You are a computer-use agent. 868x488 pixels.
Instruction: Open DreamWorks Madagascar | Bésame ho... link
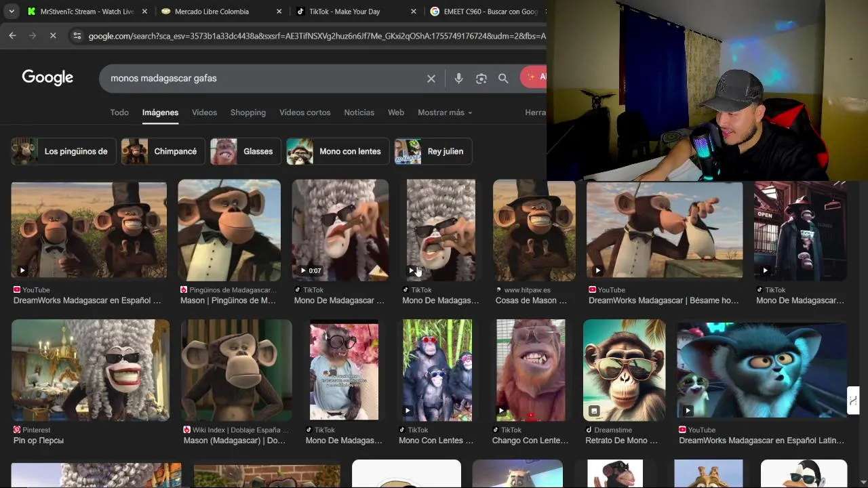[x=663, y=300]
